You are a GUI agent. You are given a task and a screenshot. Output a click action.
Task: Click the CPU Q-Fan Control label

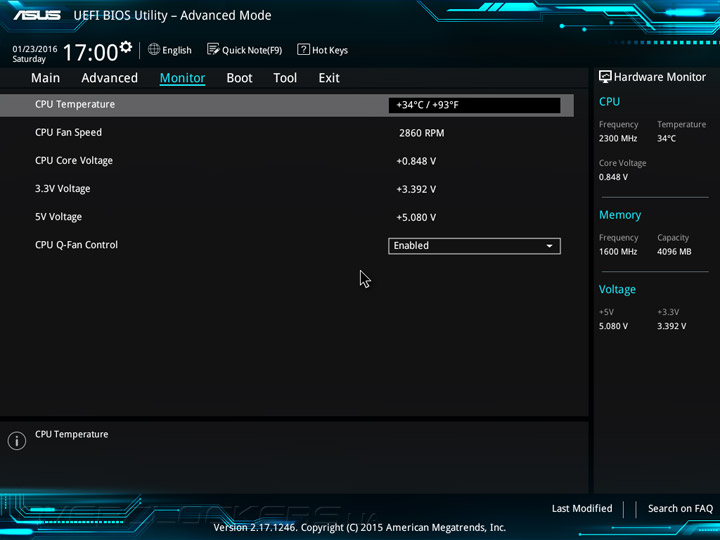[x=76, y=245]
